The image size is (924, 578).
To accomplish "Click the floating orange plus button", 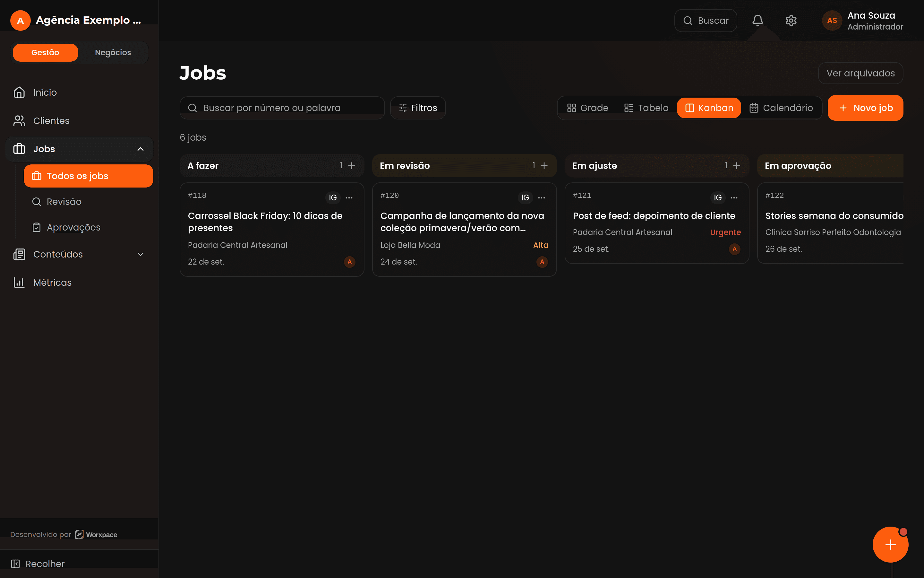I will coord(890,544).
